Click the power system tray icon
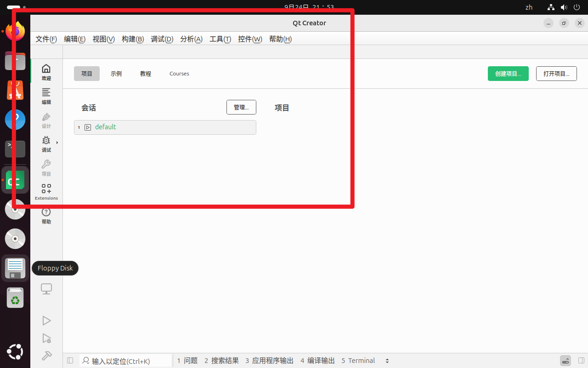Viewport: 588px width, 368px height. click(577, 7)
